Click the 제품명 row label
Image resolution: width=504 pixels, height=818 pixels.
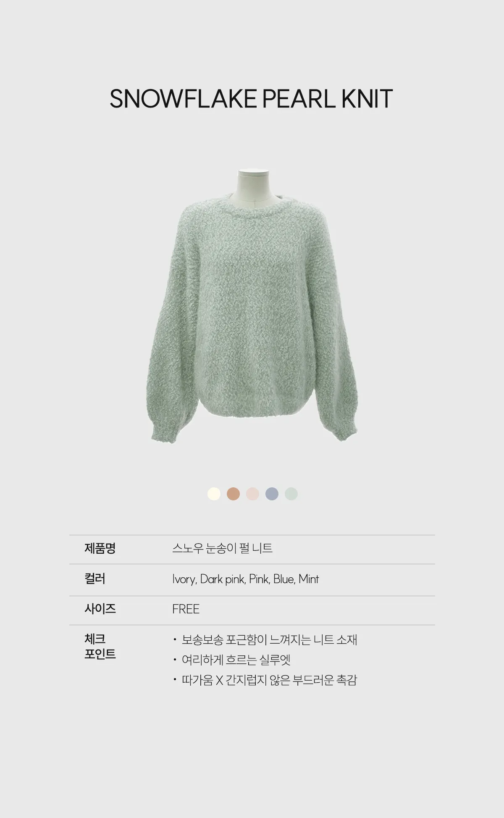coord(100,548)
